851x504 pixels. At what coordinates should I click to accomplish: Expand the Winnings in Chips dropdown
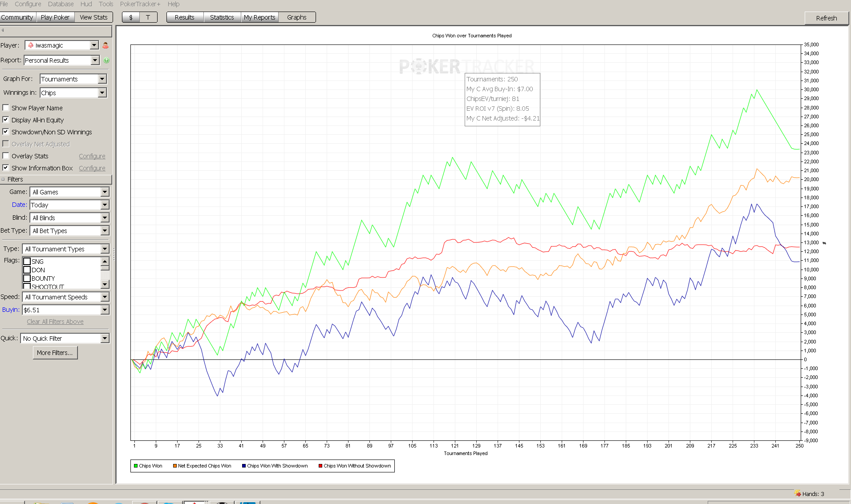pos(102,93)
